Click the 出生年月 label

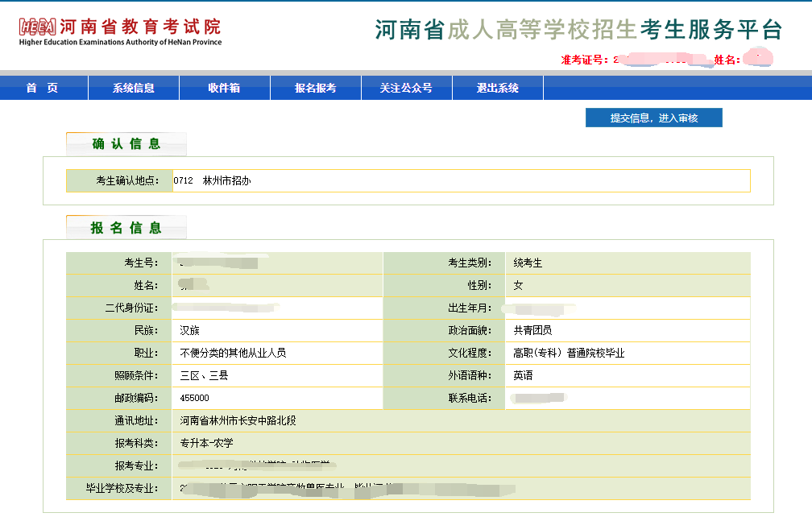coord(470,308)
